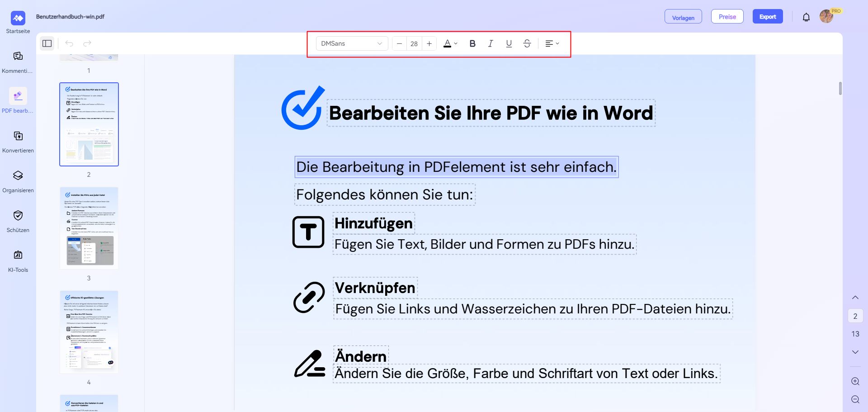Viewport: 868px width, 412px height.
Task: Click text 'Die Bearbeitung in PDFelement ist sehr einfach.'
Action: click(457, 167)
